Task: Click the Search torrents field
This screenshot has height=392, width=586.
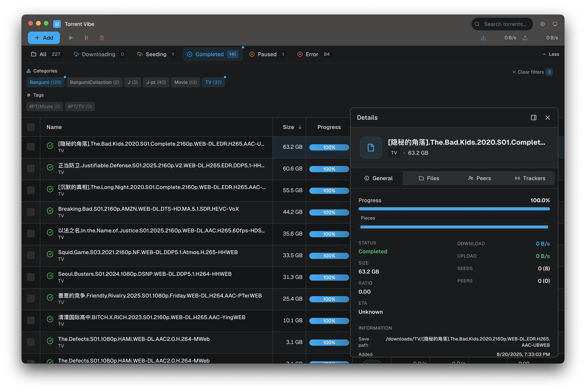Action: (x=502, y=24)
